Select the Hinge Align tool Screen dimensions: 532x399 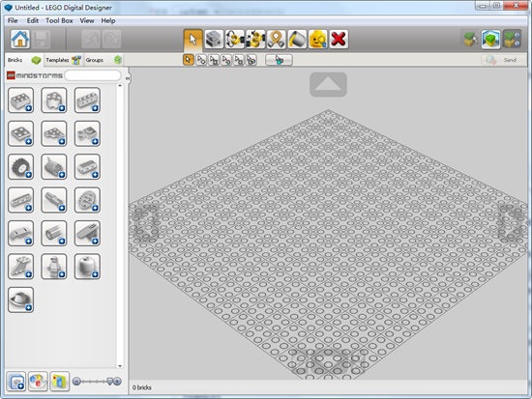coord(255,40)
